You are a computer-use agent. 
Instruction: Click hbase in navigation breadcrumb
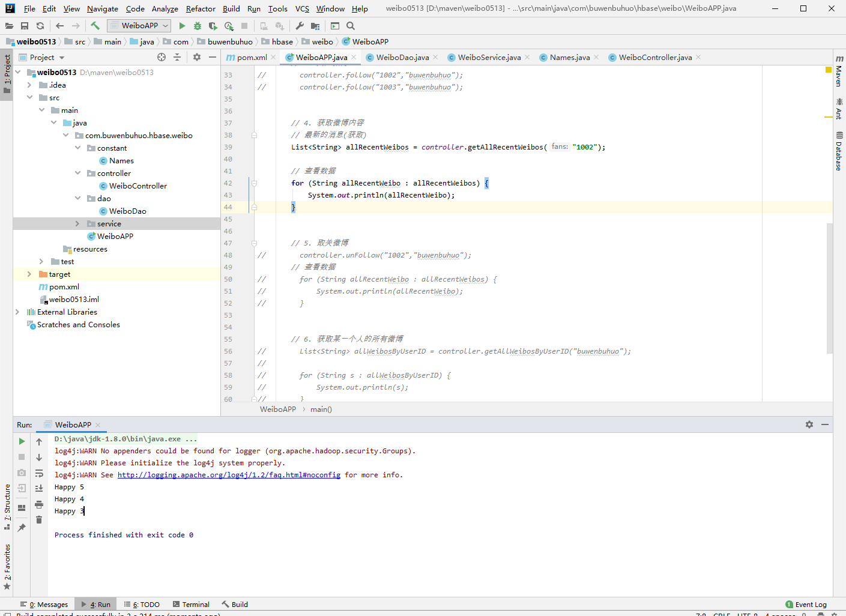point(282,41)
